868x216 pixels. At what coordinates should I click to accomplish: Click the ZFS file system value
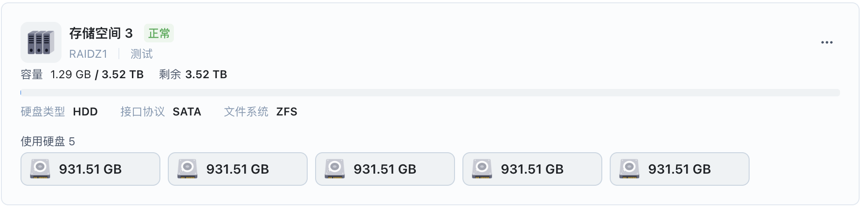click(x=287, y=112)
